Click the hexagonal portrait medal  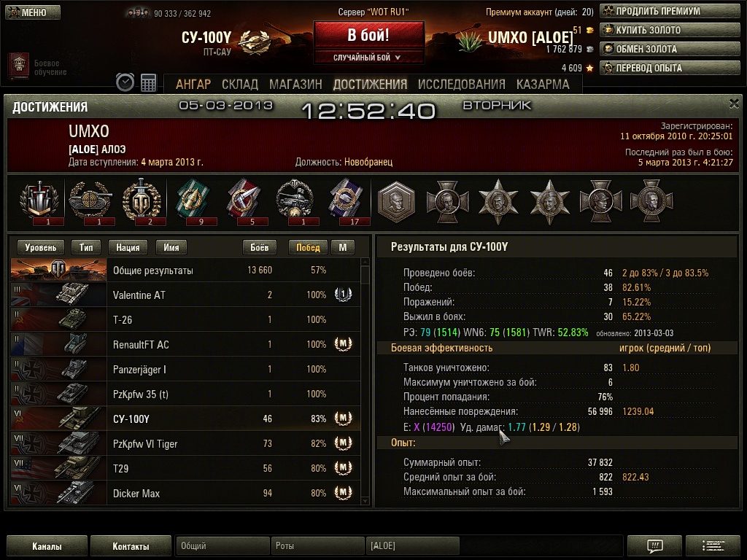396,202
